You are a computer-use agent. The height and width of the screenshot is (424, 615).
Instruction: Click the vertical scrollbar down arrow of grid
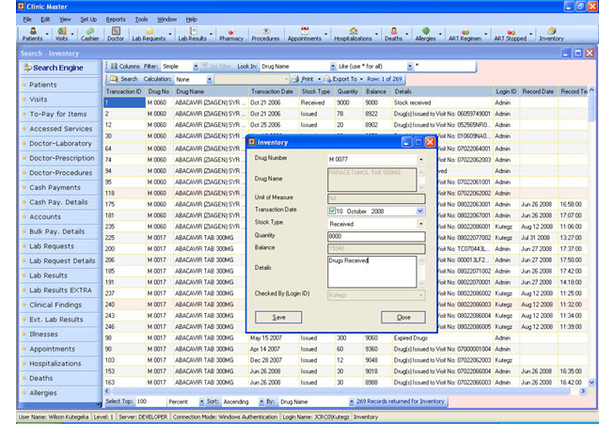(x=591, y=382)
